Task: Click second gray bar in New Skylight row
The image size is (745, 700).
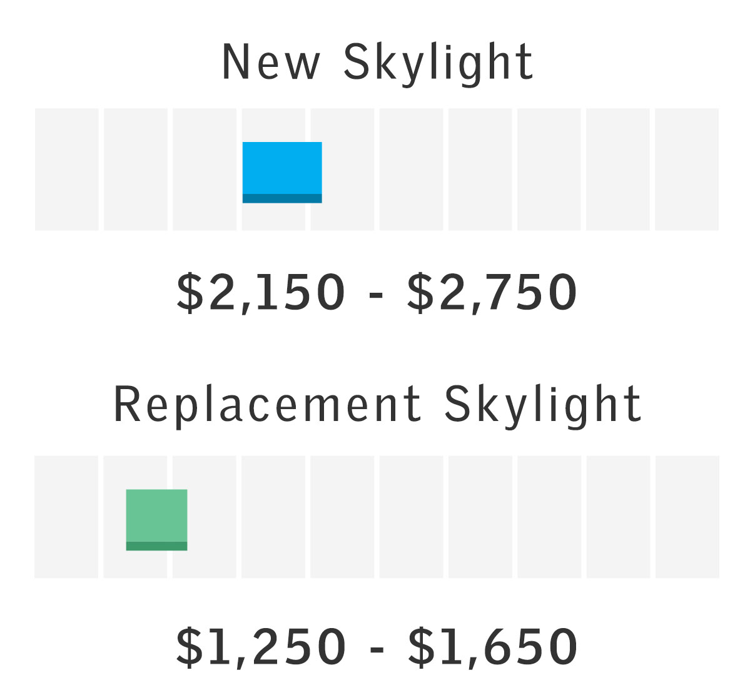Action: point(136,170)
